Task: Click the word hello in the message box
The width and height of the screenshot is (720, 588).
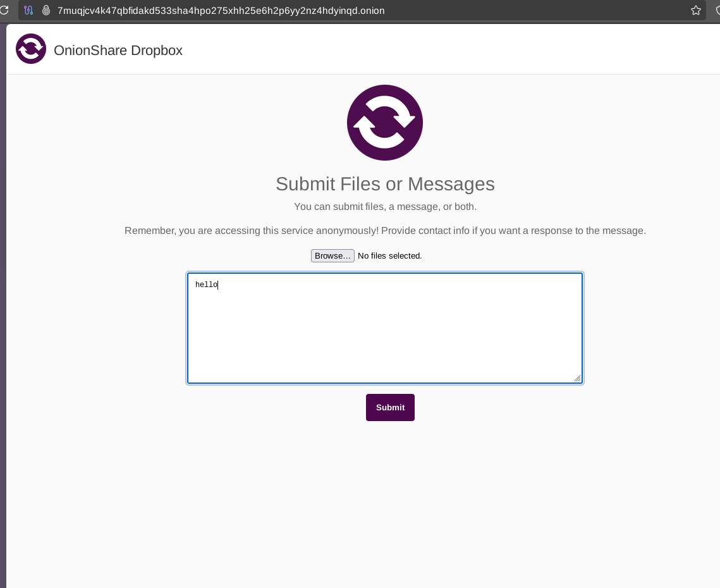Action: pyautogui.click(x=206, y=285)
